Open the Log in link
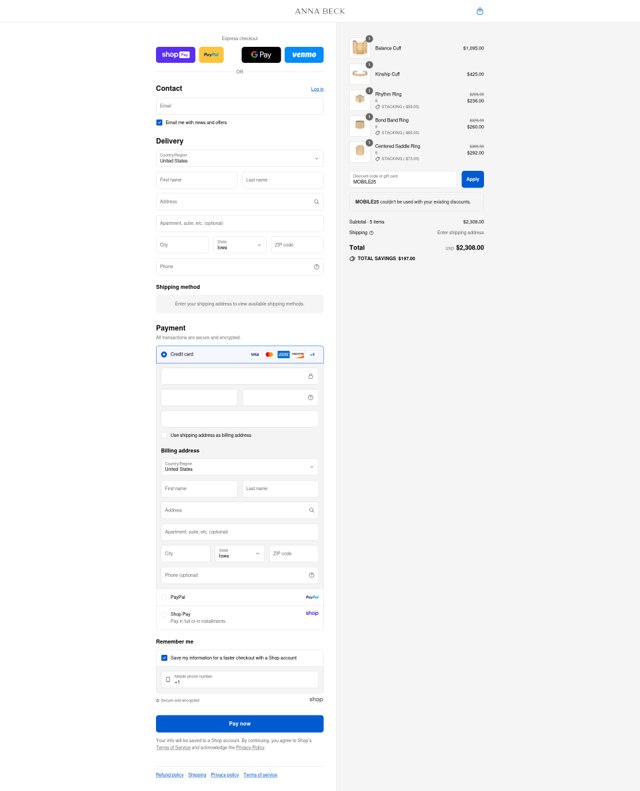The image size is (640, 791). point(317,89)
